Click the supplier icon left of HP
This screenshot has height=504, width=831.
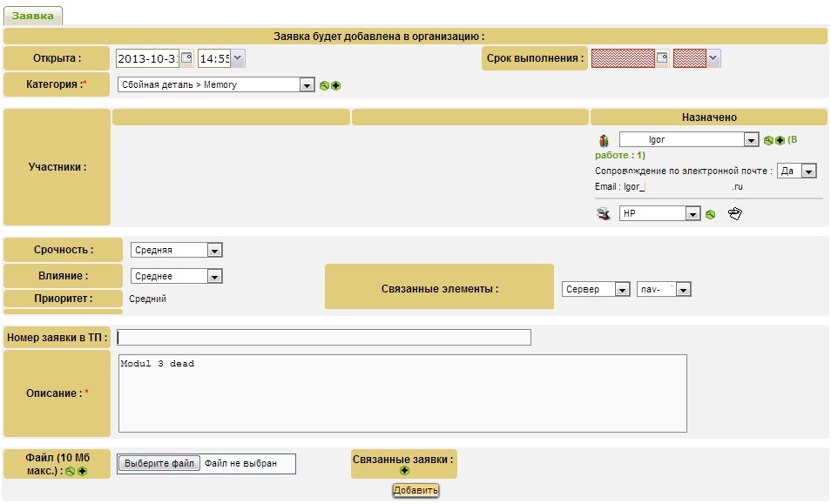[x=603, y=214]
